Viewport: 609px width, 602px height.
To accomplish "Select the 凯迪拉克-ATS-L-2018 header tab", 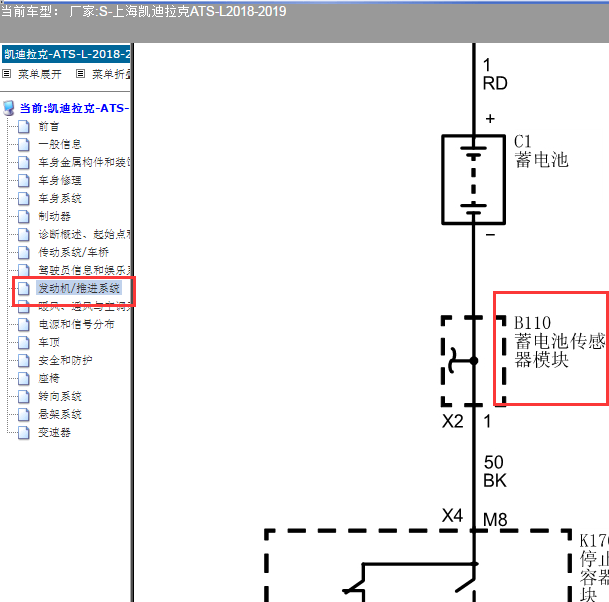I will click(x=66, y=54).
